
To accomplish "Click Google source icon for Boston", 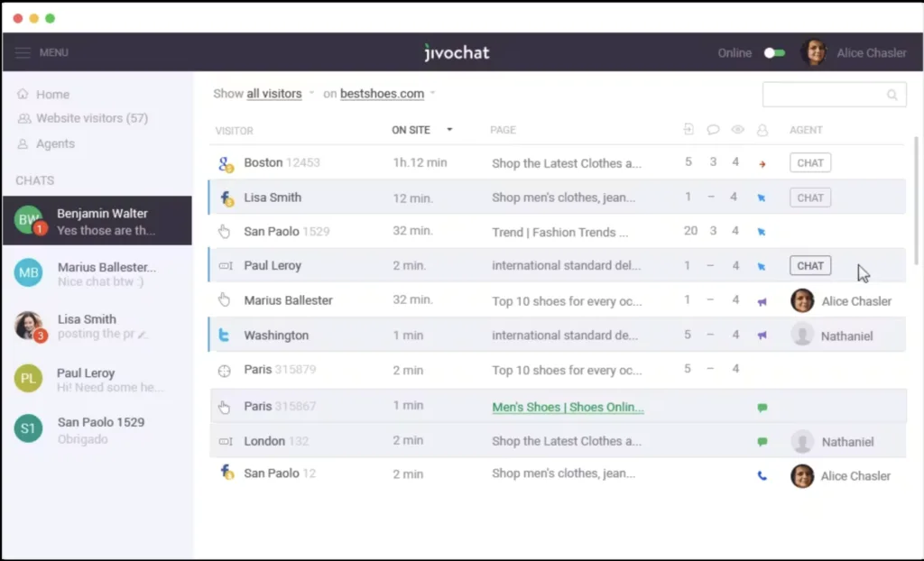I will coord(226,164).
